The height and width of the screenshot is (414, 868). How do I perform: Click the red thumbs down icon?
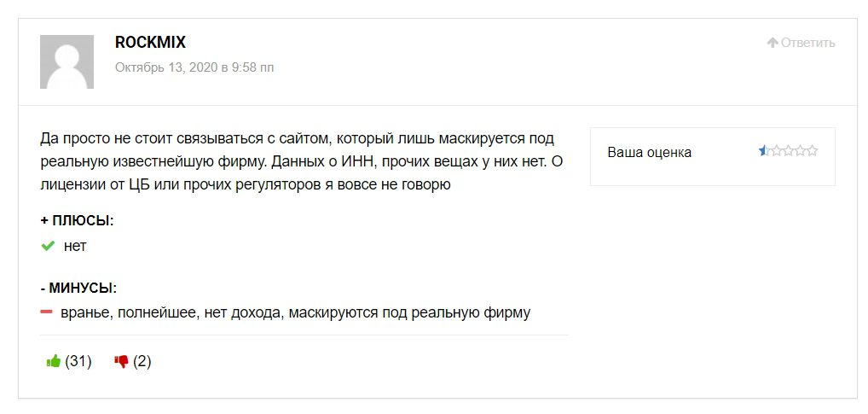click(121, 361)
